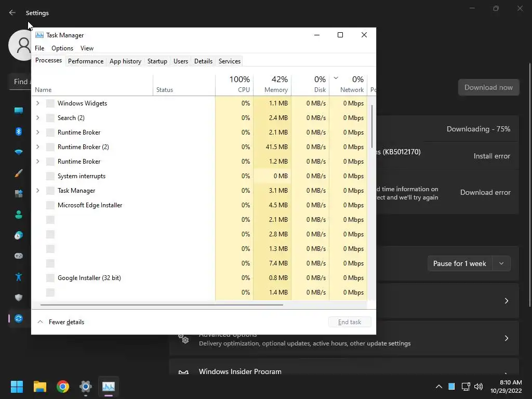Switch to the Services tab
Image resolution: width=532 pixels, height=399 pixels.
click(x=229, y=61)
